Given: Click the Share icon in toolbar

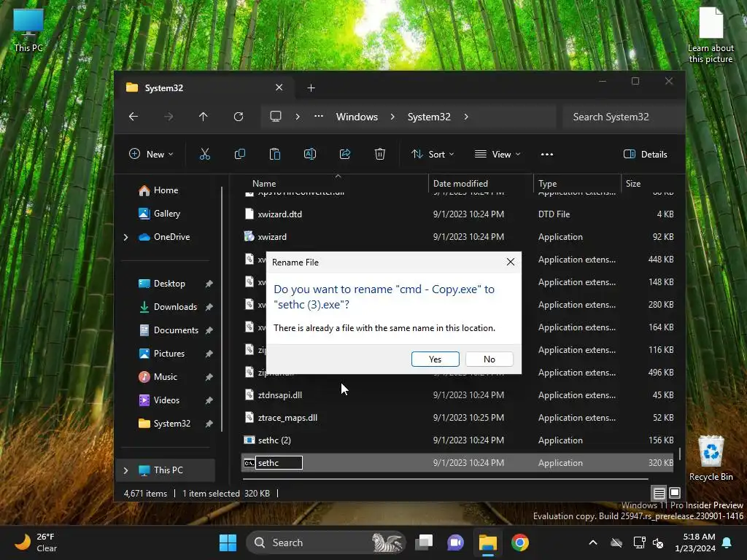Looking at the screenshot, I should [x=345, y=154].
